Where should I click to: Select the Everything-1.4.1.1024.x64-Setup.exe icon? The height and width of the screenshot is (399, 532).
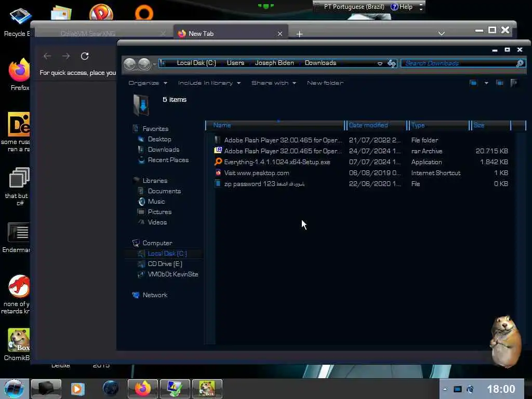click(218, 162)
